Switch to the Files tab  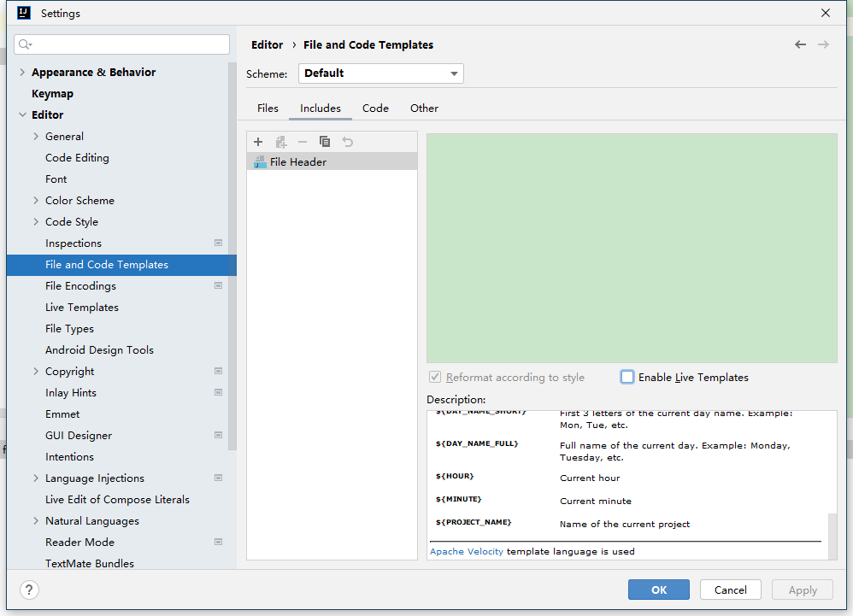tap(268, 109)
